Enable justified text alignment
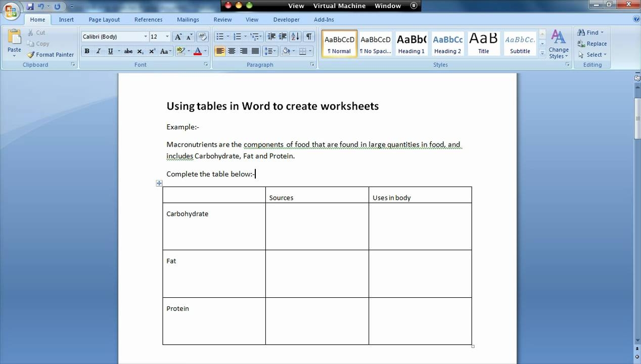 [x=255, y=51]
